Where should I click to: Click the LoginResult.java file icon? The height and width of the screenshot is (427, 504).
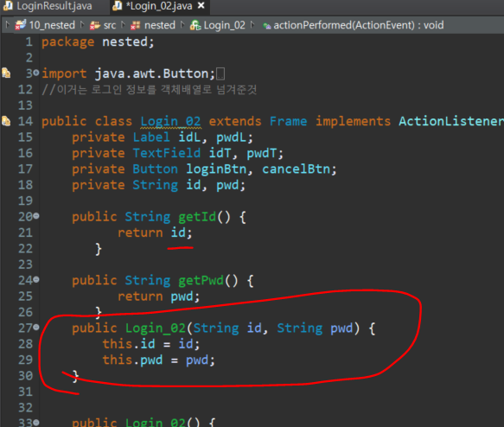[x=8, y=5]
